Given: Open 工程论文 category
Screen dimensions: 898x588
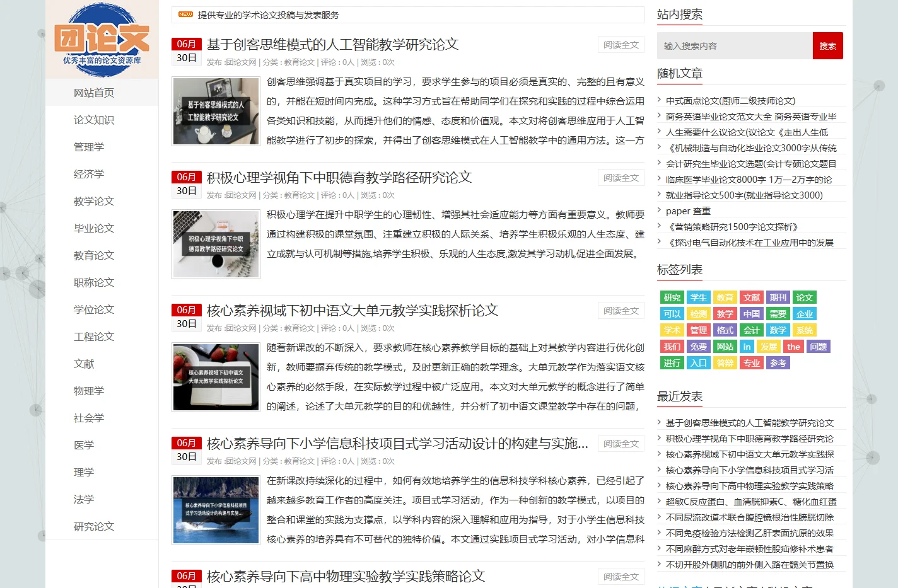Looking at the screenshot, I should click(x=94, y=337).
